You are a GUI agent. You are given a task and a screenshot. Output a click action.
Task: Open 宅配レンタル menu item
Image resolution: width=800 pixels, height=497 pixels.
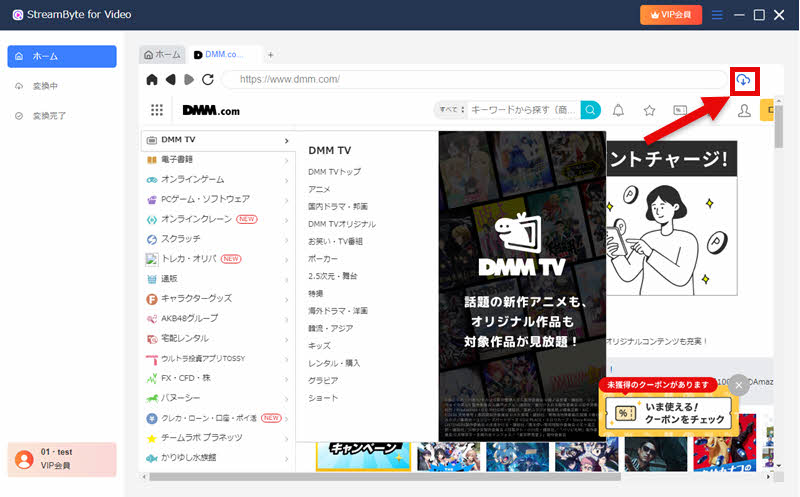pos(217,338)
